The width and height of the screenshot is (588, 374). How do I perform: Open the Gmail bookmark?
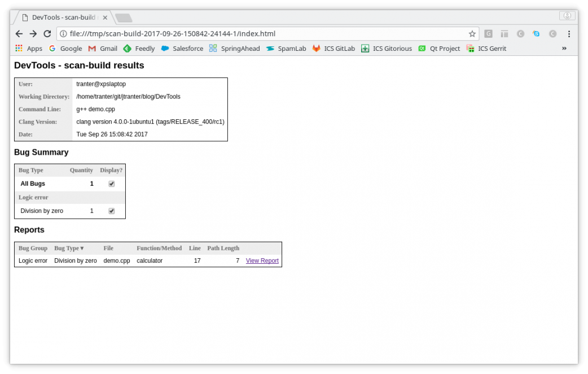pos(103,49)
